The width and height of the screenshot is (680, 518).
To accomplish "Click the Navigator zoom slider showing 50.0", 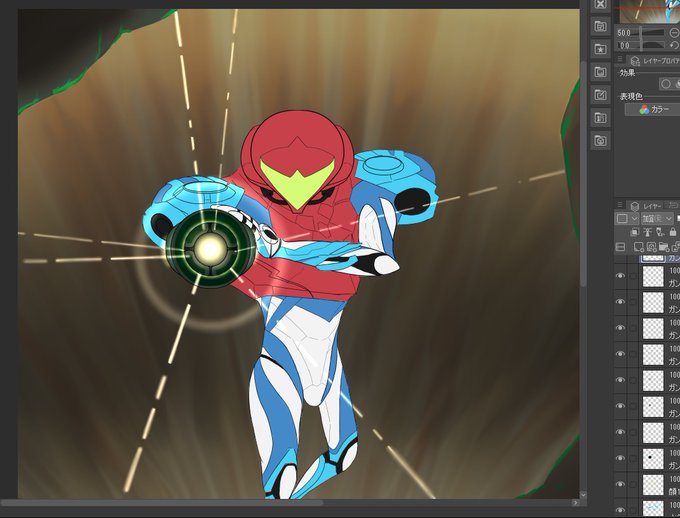I will [x=640, y=33].
